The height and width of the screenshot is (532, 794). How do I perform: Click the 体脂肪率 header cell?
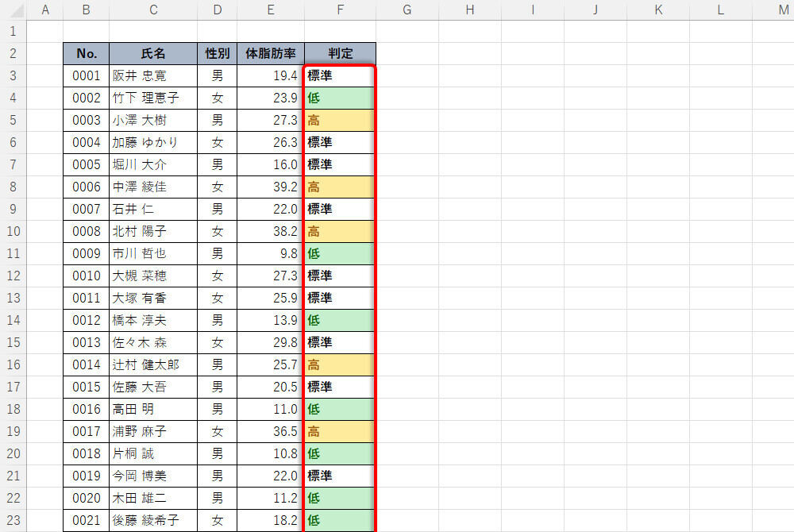point(271,54)
